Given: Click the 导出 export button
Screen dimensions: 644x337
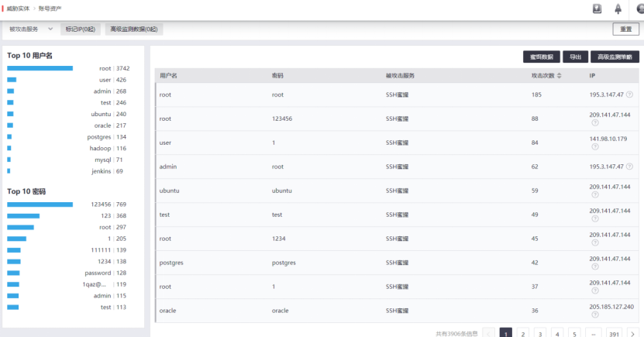Looking at the screenshot, I should [575, 57].
